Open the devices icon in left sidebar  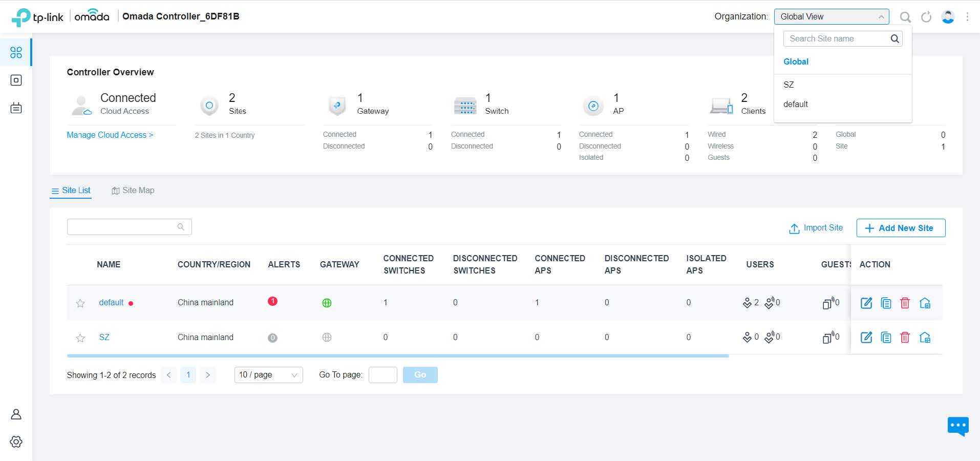(x=16, y=80)
